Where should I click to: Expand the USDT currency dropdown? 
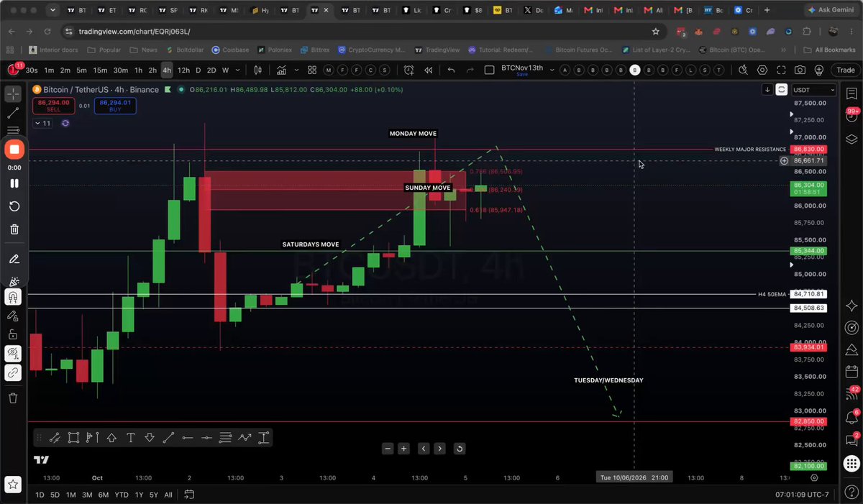click(813, 90)
